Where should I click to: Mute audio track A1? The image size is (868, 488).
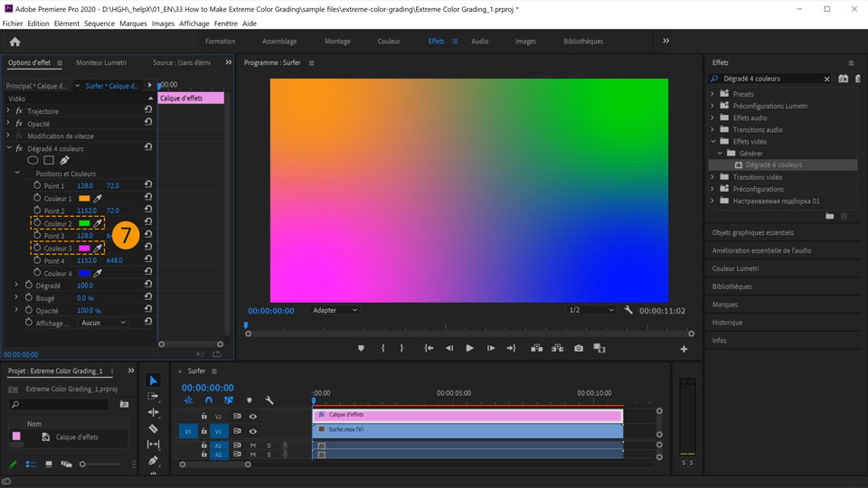253,445
